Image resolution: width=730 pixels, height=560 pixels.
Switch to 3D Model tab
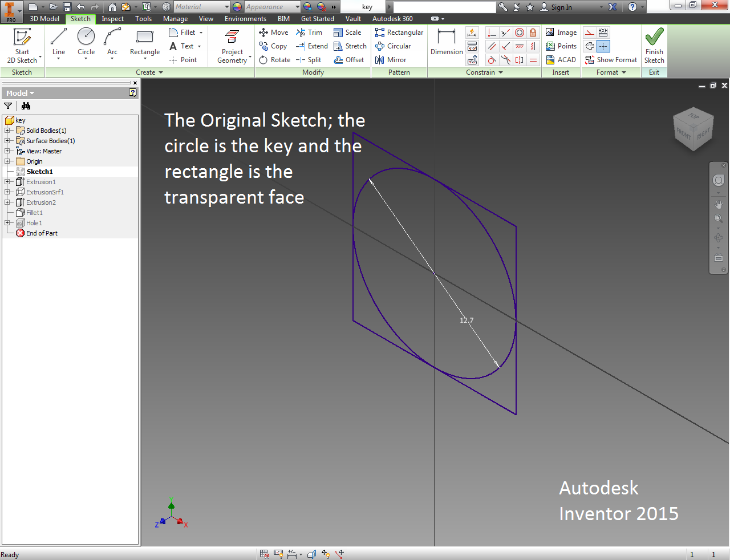tap(44, 19)
